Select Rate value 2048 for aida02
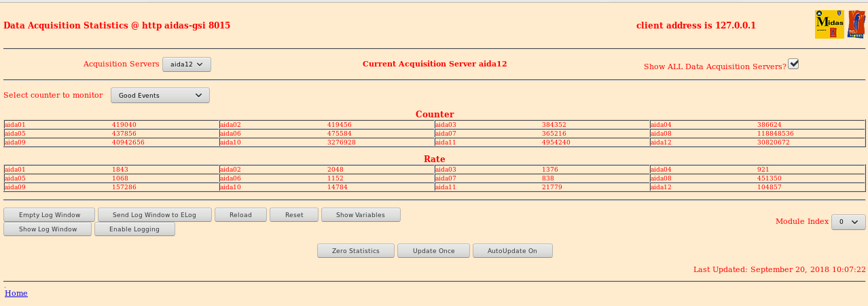 [x=336, y=170]
